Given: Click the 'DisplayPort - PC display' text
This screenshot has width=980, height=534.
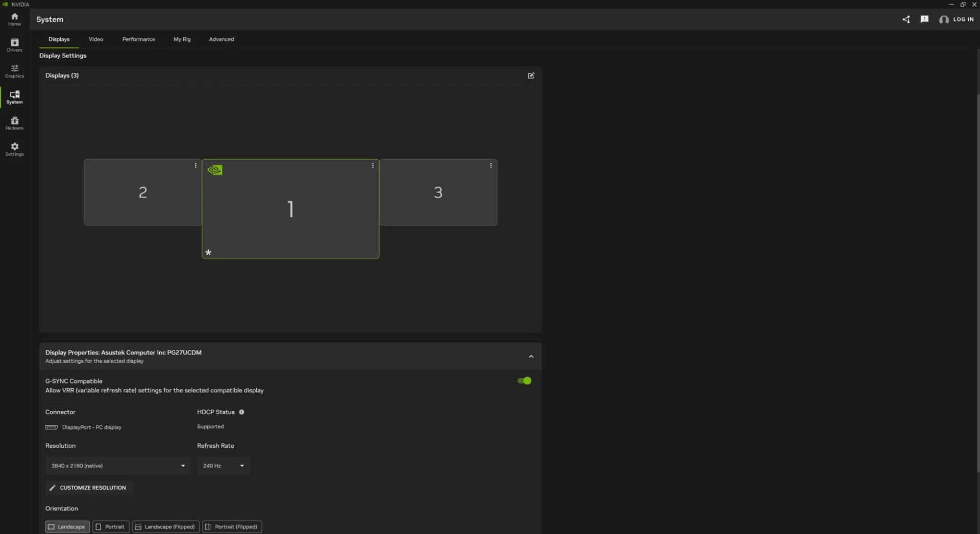Looking at the screenshot, I should pyautogui.click(x=92, y=427).
